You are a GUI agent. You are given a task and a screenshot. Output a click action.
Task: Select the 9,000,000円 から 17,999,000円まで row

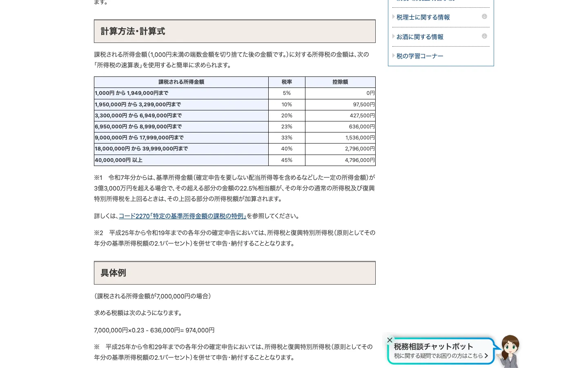click(235, 138)
